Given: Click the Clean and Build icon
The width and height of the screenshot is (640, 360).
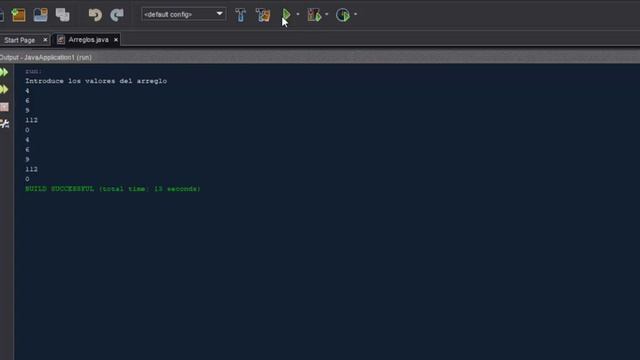Looking at the screenshot, I should coord(263,15).
